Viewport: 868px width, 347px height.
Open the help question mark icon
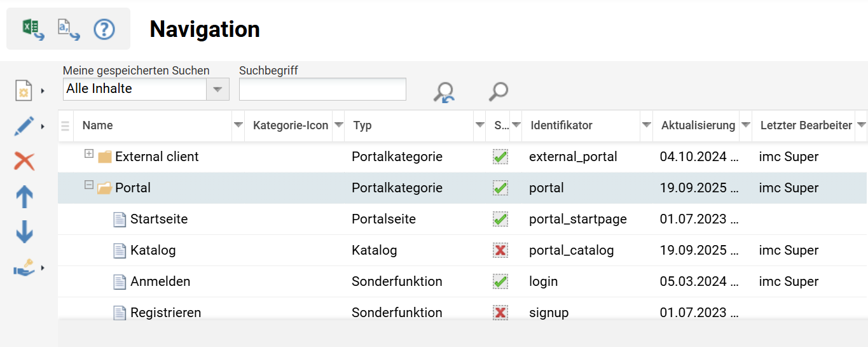click(x=104, y=29)
